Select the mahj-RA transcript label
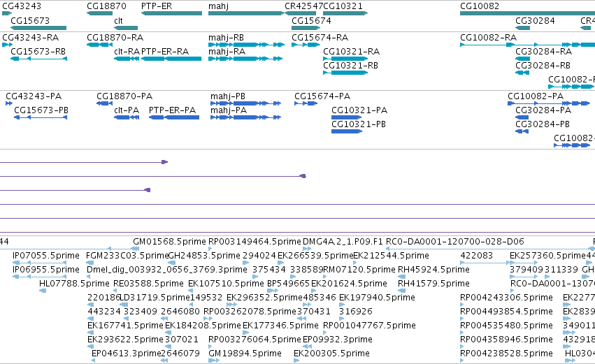This screenshot has height=364, width=595. point(227,52)
